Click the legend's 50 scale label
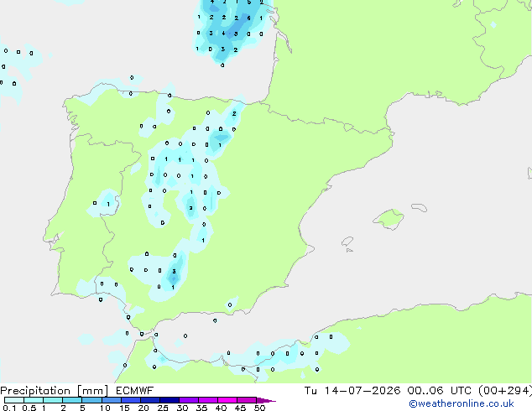Viewport: 532px width, 411px height. tap(259, 408)
